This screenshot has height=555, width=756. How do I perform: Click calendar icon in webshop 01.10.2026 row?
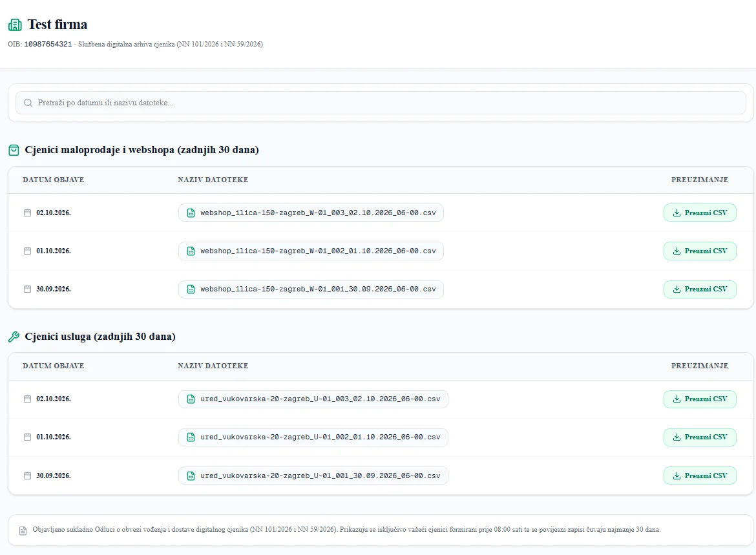point(28,251)
